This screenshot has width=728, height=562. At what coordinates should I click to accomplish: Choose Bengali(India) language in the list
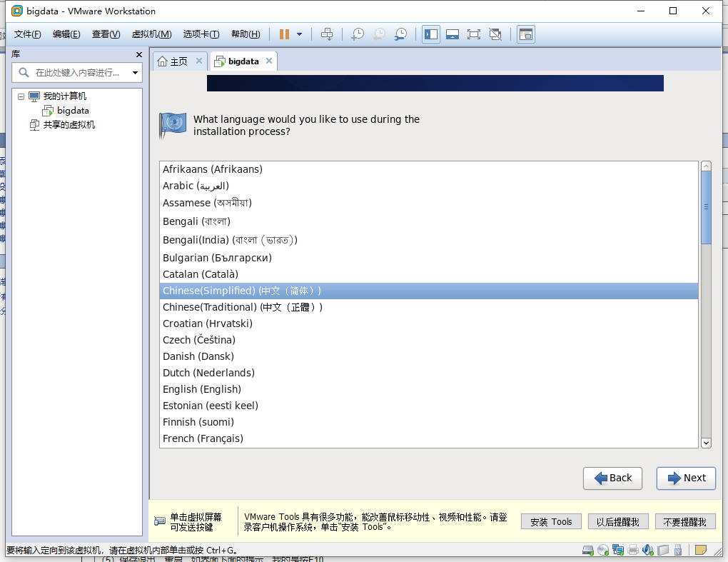(428, 240)
